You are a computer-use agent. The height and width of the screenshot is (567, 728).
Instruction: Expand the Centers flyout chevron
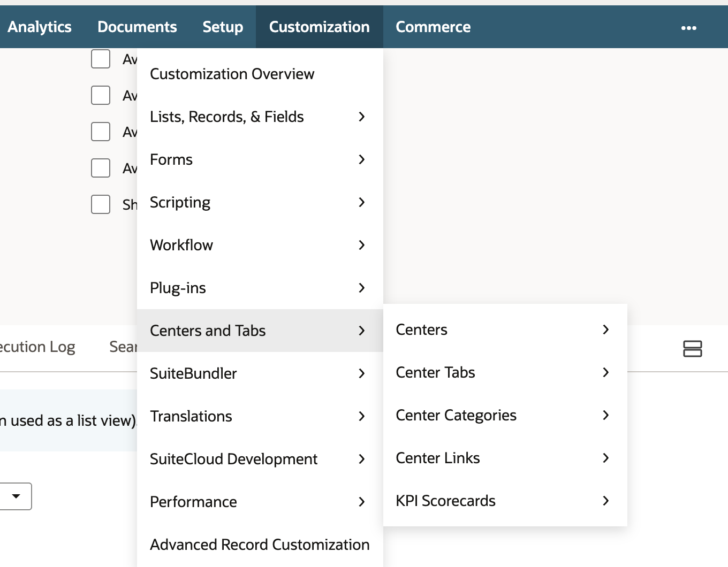tap(606, 330)
